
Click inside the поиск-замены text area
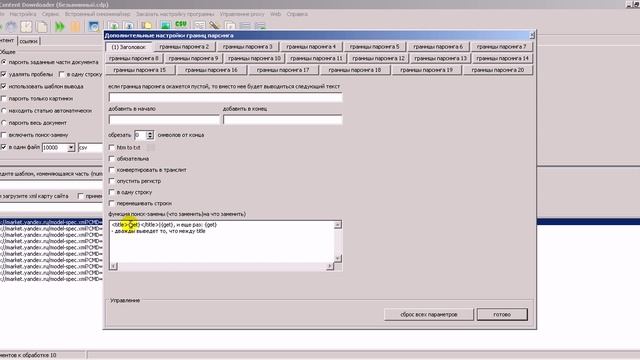point(222,242)
